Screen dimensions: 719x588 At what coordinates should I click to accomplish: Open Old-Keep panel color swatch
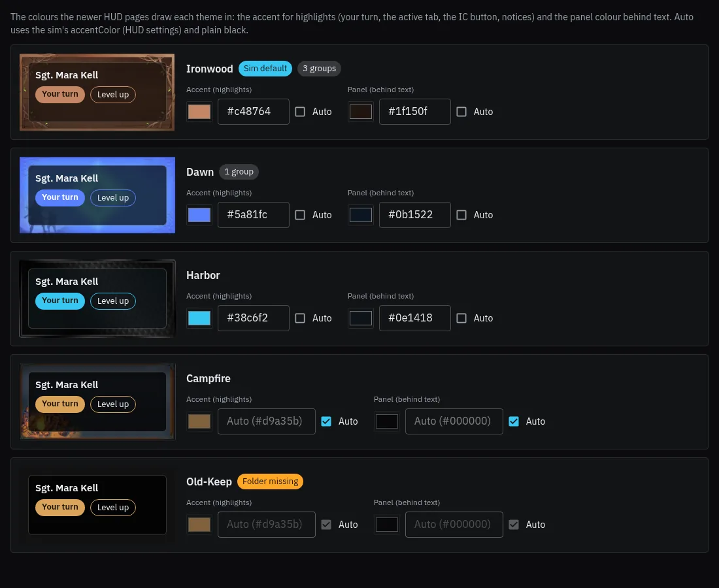pos(386,524)
